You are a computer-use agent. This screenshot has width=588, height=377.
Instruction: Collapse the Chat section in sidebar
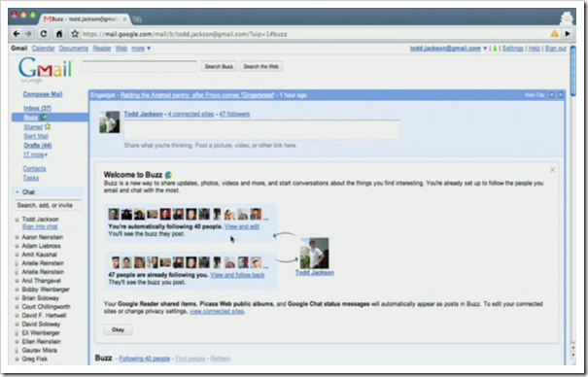pyautogui.click(x=17, y=191)
